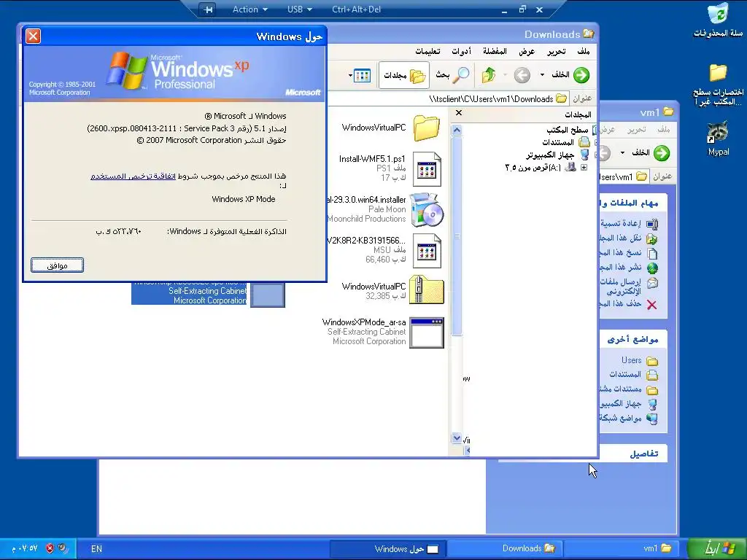This screenshot has height=560, width=747.
Task: Go up one folder level in Downloads window
Action: (489, 75)
